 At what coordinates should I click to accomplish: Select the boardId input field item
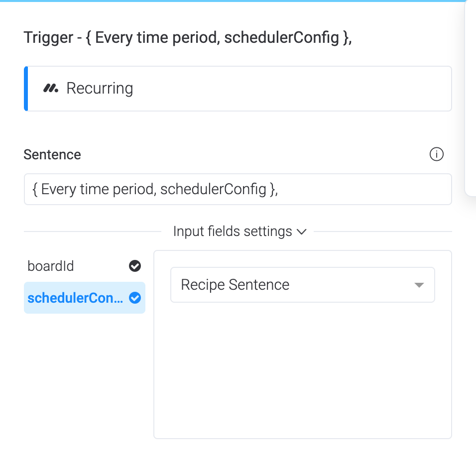click(84, 266)
